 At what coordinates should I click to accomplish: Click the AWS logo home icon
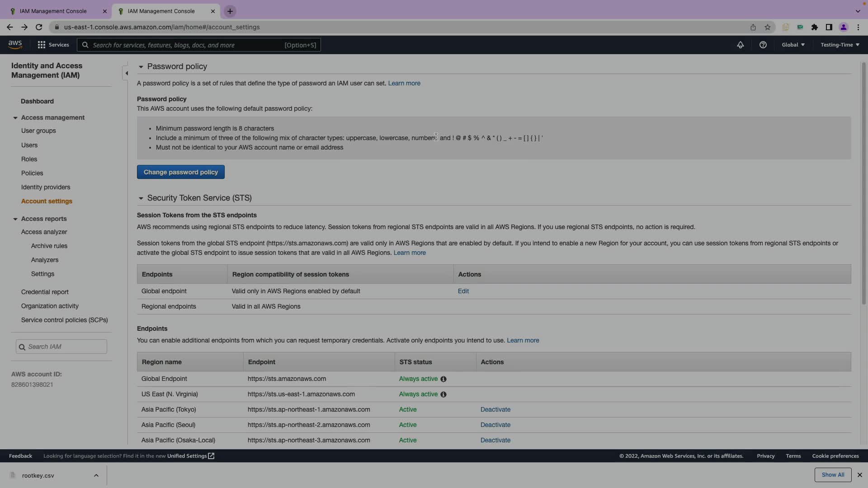(x=15, y=44)
